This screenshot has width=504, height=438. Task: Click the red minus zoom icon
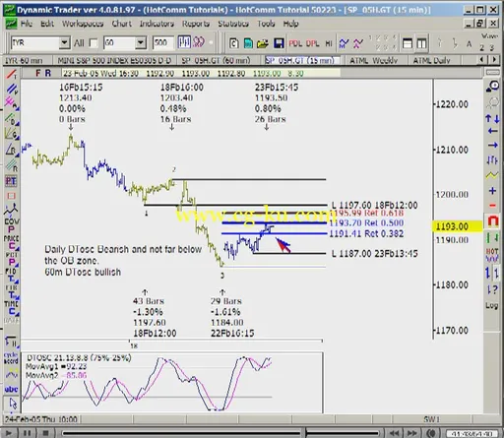pos(492,206)
